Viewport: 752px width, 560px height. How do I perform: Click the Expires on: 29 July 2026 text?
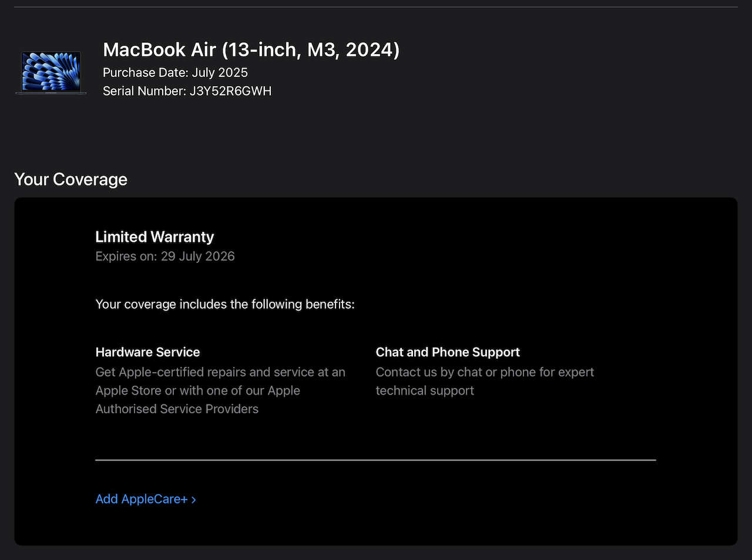(x=165, y=257)
